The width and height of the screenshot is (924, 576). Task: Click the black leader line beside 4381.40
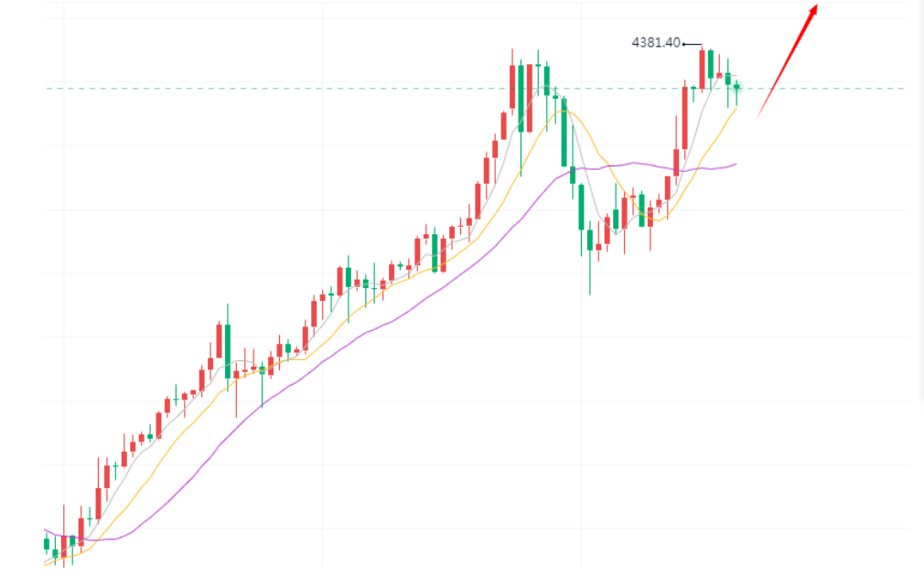point(693,44)
